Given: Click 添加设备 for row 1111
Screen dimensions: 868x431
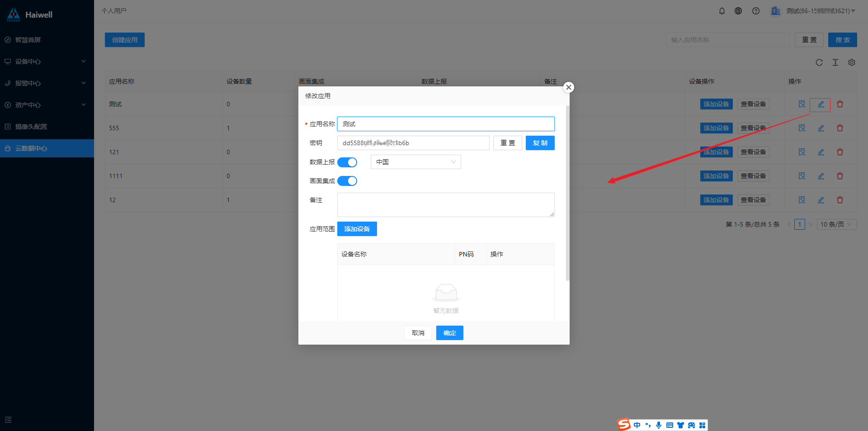Looking at the screenshot, I should 717,176.
